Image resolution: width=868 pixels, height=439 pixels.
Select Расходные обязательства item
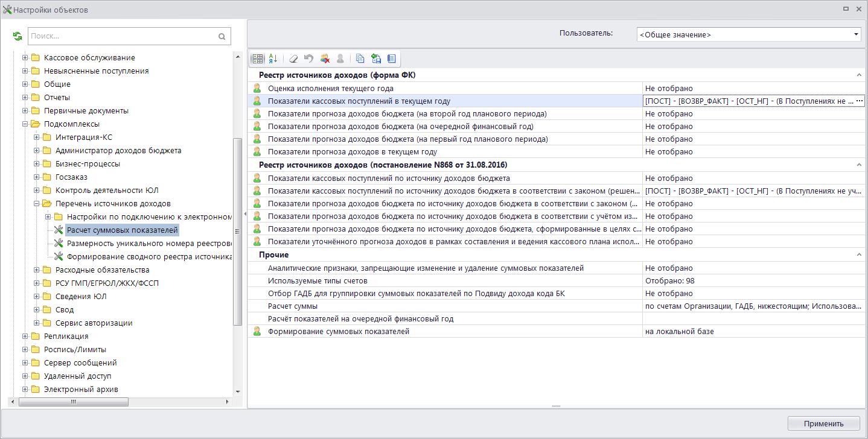[x=102, y=270]
